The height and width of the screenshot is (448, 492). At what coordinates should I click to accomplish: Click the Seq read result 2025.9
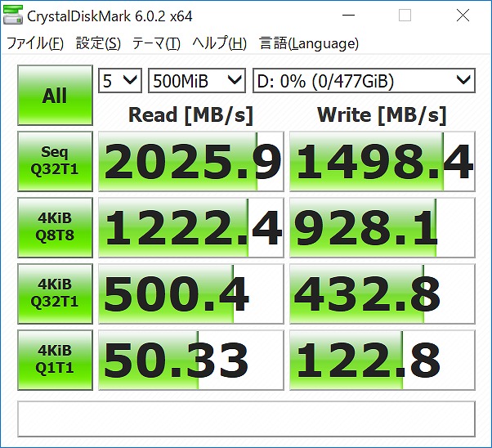191,161
